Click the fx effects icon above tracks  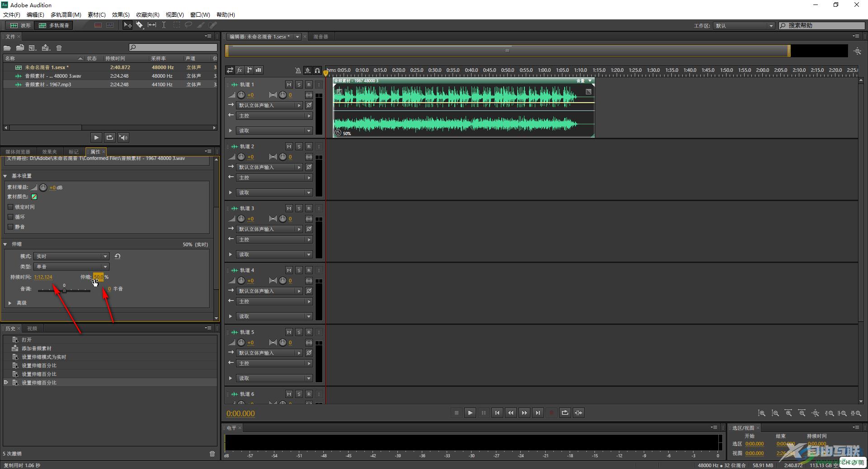click(x=240, y=70)
